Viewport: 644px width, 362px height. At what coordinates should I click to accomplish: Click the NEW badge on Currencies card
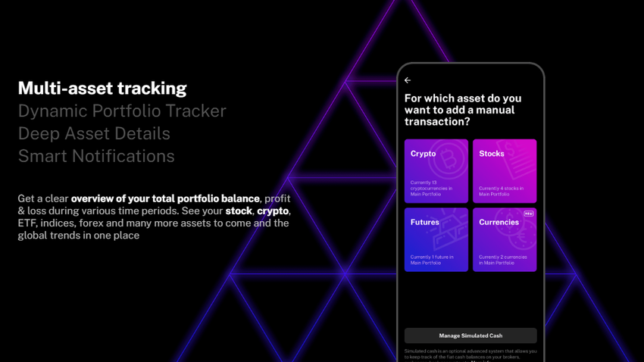[x=529, y=214]
